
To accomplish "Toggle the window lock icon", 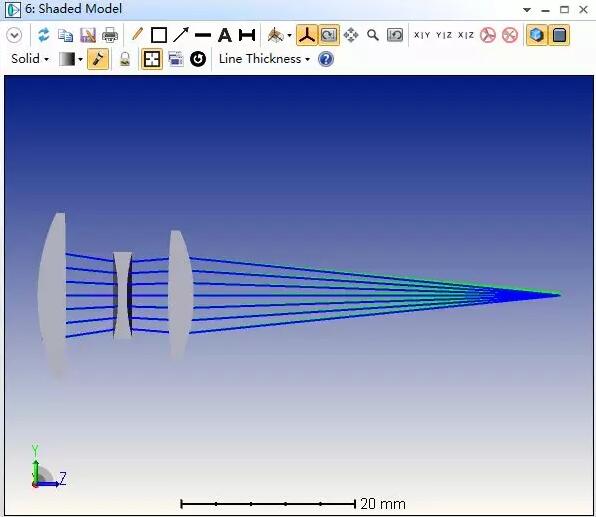I will (x=125, y=59).
